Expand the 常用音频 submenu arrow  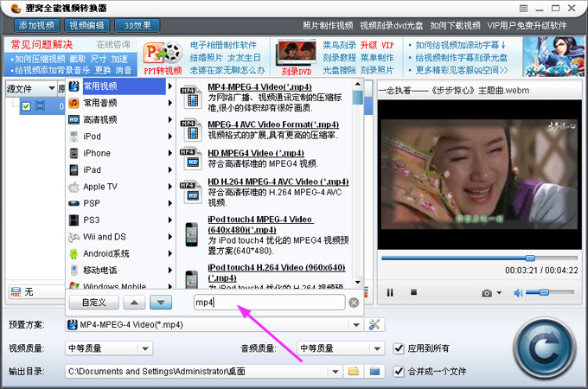point(170,103)
